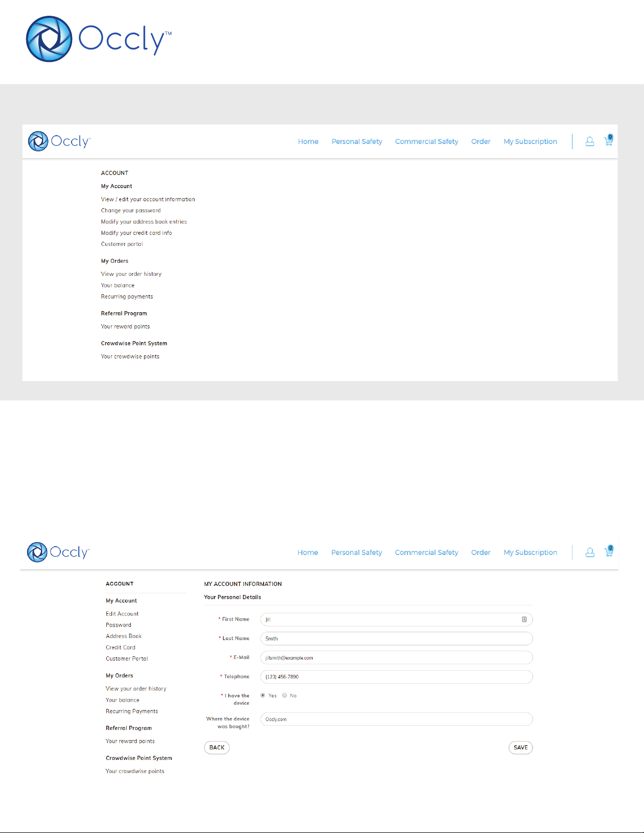Click the Occly logo in the upper navigation bar

[59, 141]
